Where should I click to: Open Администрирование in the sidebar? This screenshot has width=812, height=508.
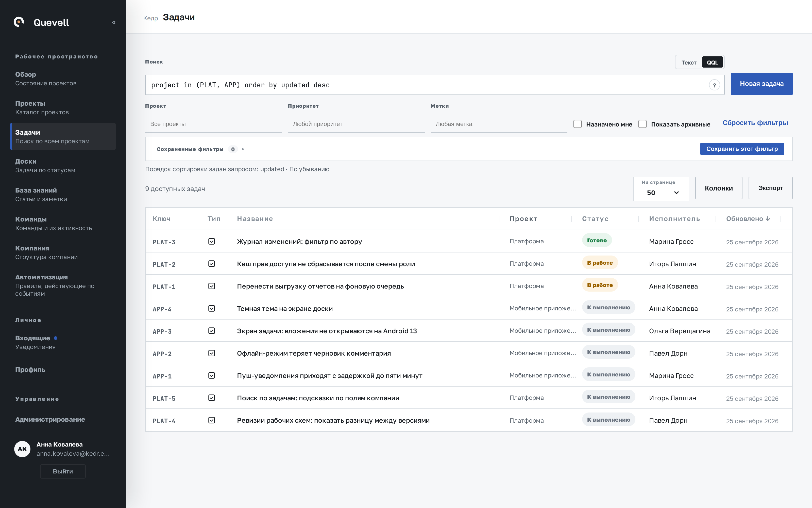click(x=63, y=419)
